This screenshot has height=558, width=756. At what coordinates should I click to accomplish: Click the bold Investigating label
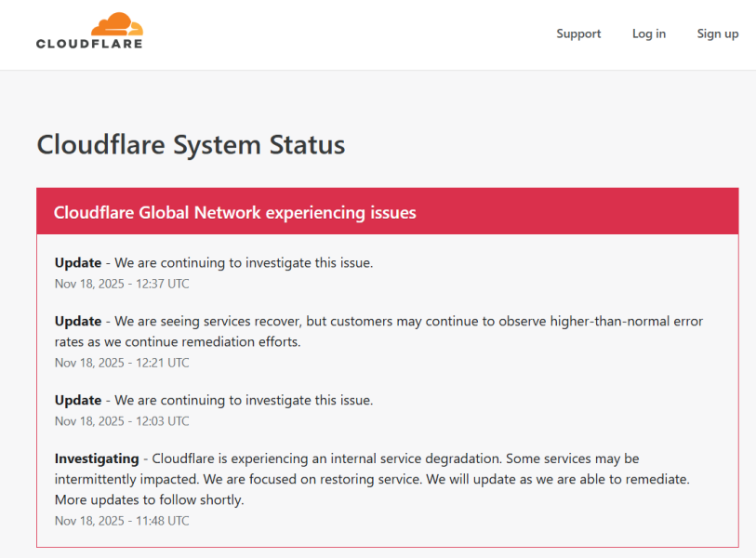click(x=96, y=458)
